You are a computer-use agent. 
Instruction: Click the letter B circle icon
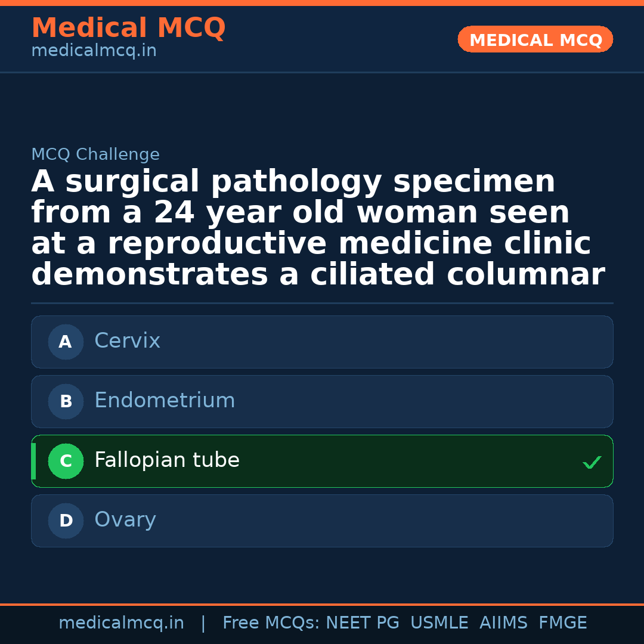point(66,401)
